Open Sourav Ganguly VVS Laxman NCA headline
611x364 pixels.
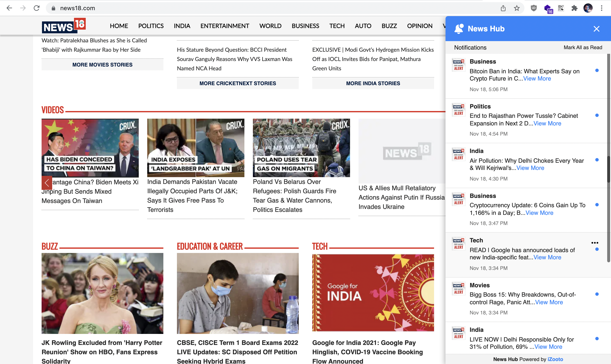coord(234,59)
